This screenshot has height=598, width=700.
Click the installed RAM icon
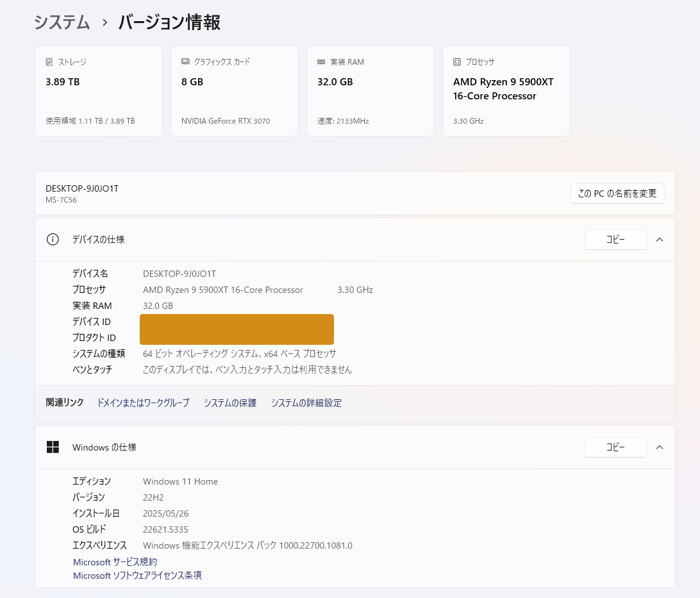321,62
